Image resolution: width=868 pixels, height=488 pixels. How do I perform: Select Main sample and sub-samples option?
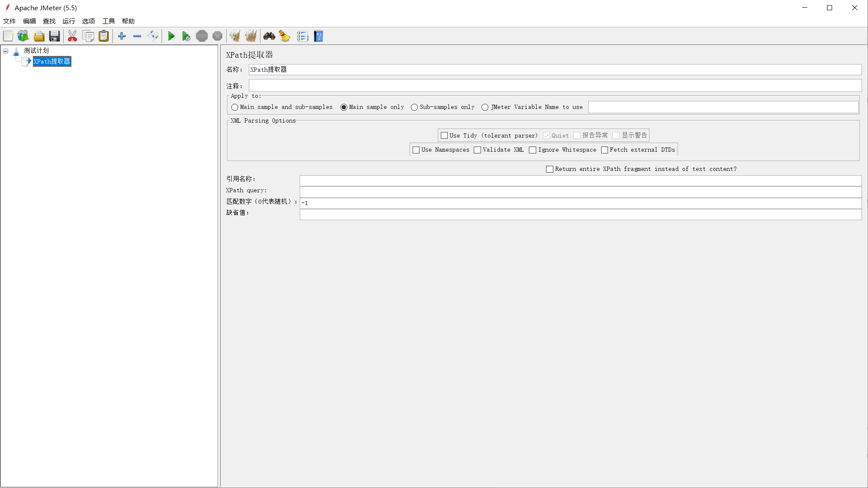click(x=234, y=107)
